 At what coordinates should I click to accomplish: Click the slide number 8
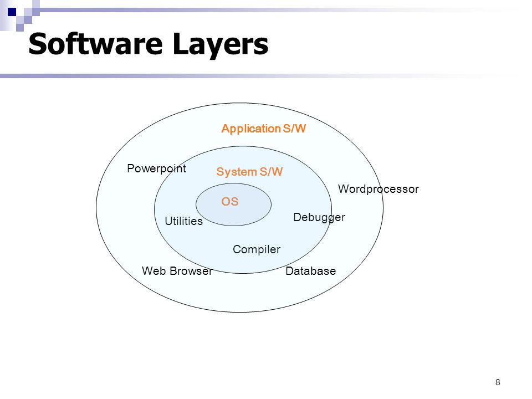click(x=498, y=382)
